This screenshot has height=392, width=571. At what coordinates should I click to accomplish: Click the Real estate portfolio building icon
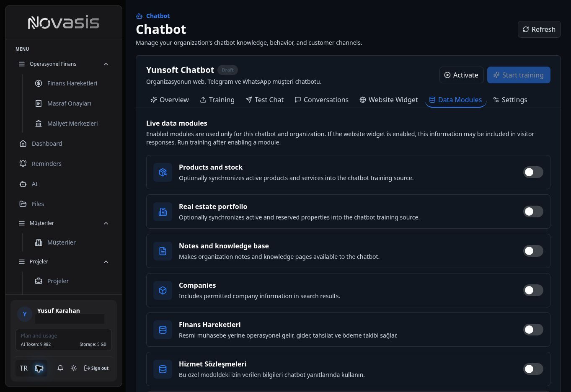163,211
